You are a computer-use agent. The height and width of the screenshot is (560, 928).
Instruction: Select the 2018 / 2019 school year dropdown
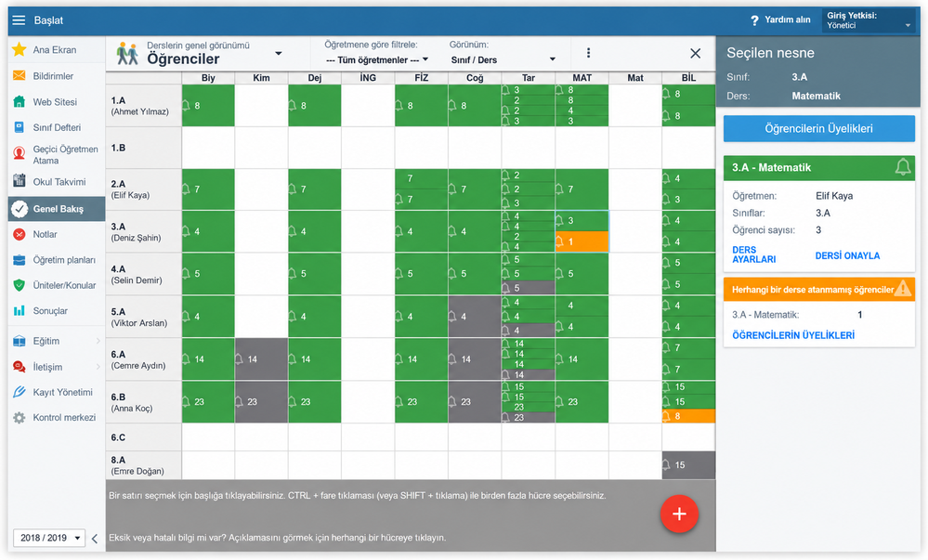[x=50, y=538]
